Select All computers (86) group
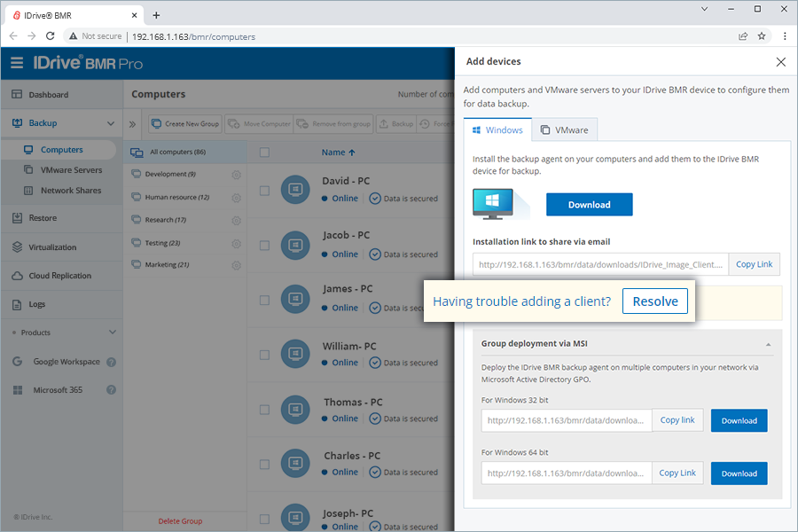 pyautogui.click(x=185, y=152)
